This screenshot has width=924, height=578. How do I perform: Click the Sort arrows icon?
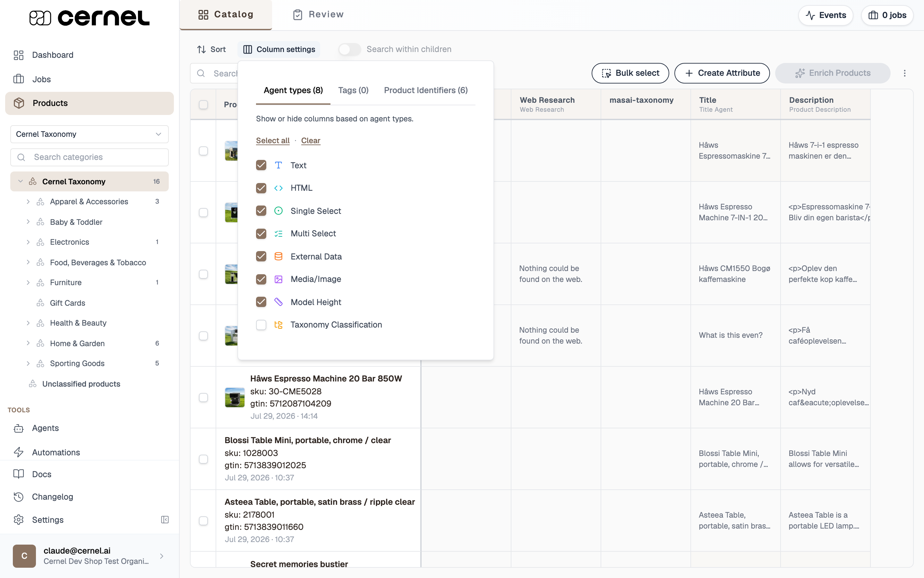tap(201, 49)
